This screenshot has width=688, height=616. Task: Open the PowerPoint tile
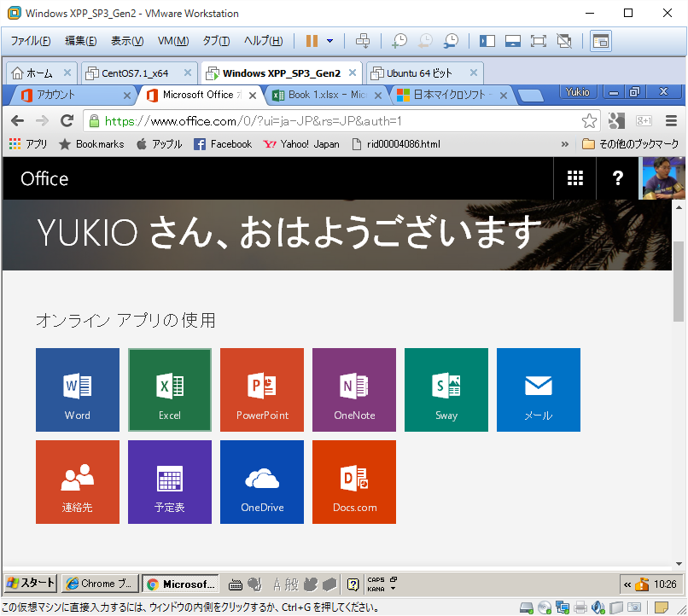[262, 389]
